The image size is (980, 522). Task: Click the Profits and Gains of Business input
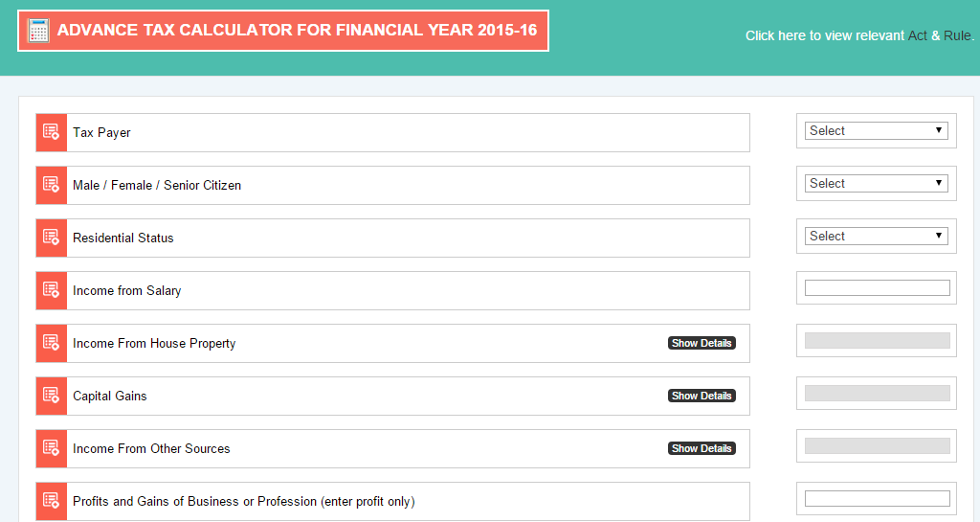[x=877, y=499]
